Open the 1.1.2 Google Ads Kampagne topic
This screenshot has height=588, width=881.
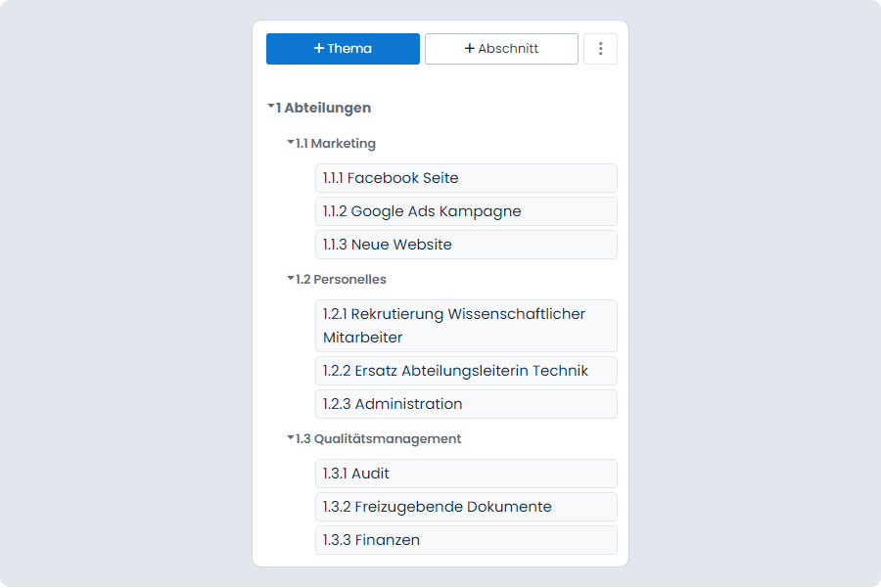[x=466, y=211]
